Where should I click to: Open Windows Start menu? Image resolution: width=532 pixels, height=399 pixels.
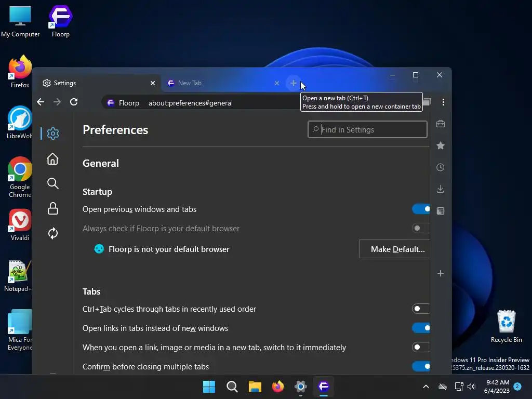[x=209, y=387]
